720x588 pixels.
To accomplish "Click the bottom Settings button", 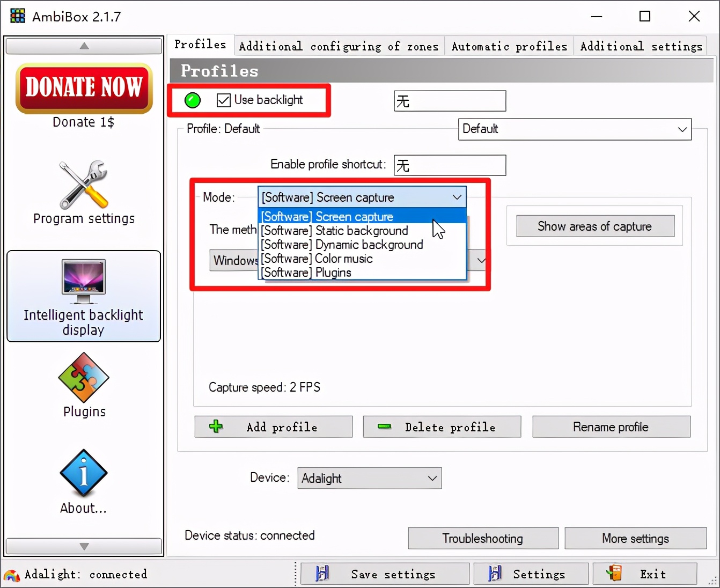I will (531, 574).
